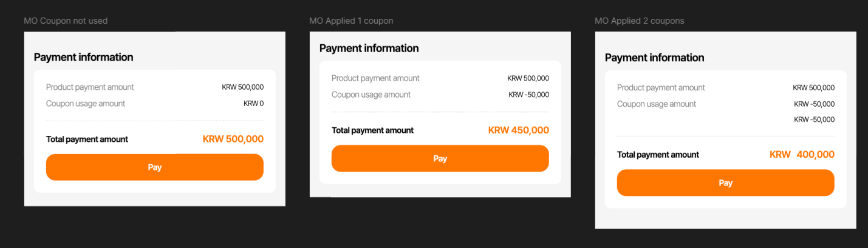Click orange KRW 500,000 total amount
Viewport: 868px width, 248px height.
[x=233, y=139]
